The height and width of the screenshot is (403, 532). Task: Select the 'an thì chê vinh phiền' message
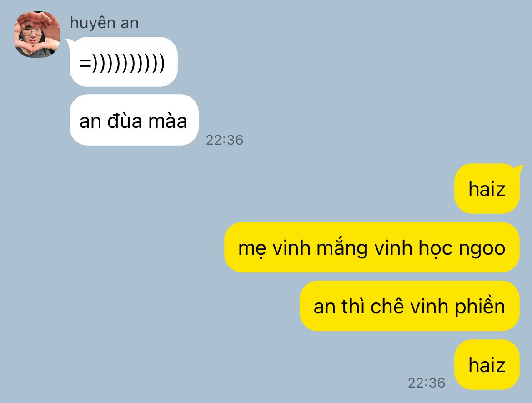pyautogui.click(x=410, y=306)
